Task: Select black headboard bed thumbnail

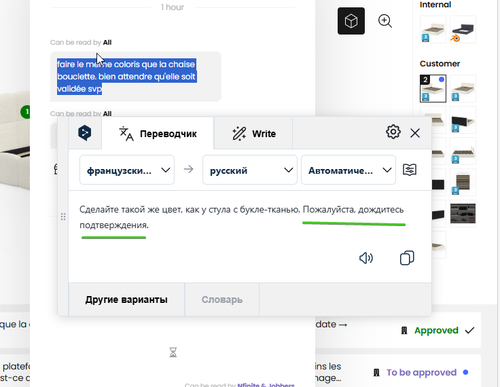Action: pos(463,120)
